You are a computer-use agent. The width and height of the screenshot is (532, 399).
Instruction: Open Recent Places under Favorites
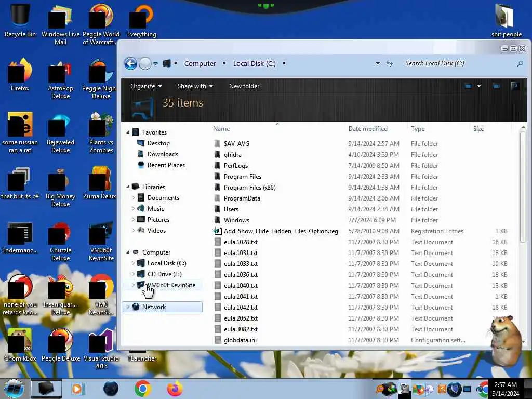(x=166, y=165)
